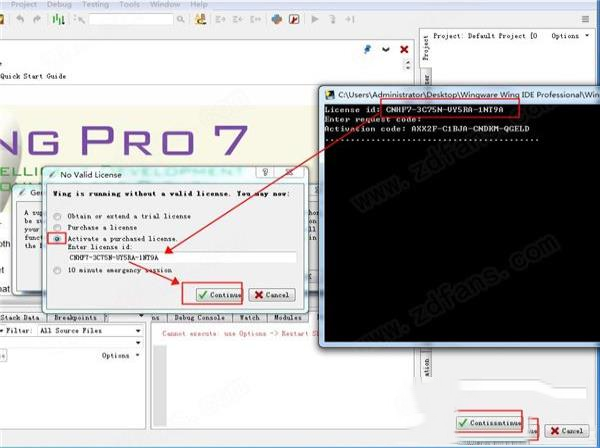Close the Quick Start Guide with red X
This screenshot has width=600, height=448.
[x=404, y=48]
